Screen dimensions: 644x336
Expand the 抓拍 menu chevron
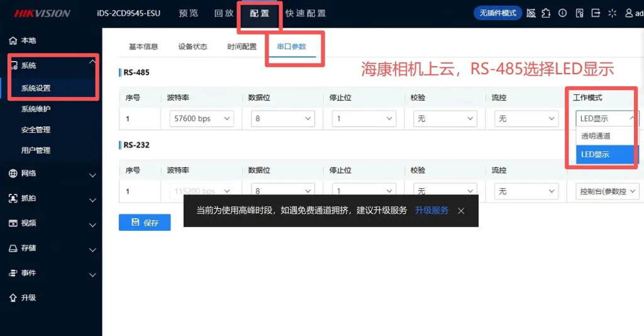pos(93,201)
